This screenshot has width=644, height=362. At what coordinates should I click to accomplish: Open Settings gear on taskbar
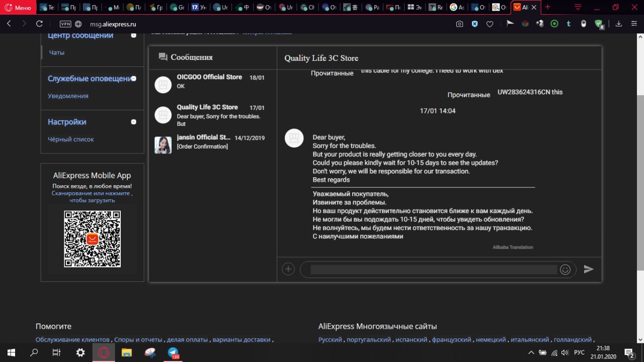[80, 352]
